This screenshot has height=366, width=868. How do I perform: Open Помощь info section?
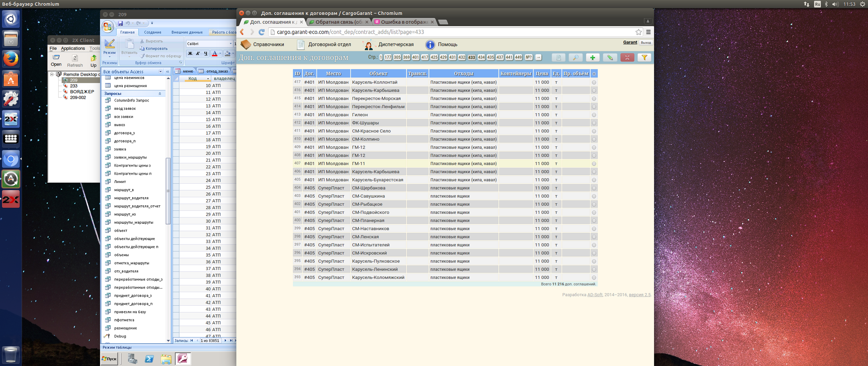(441, 44)
